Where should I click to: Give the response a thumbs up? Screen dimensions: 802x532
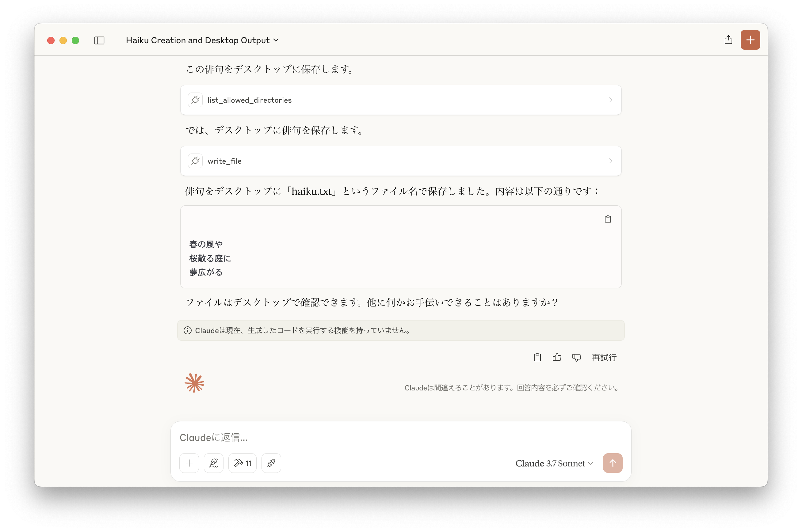point(557,357)
